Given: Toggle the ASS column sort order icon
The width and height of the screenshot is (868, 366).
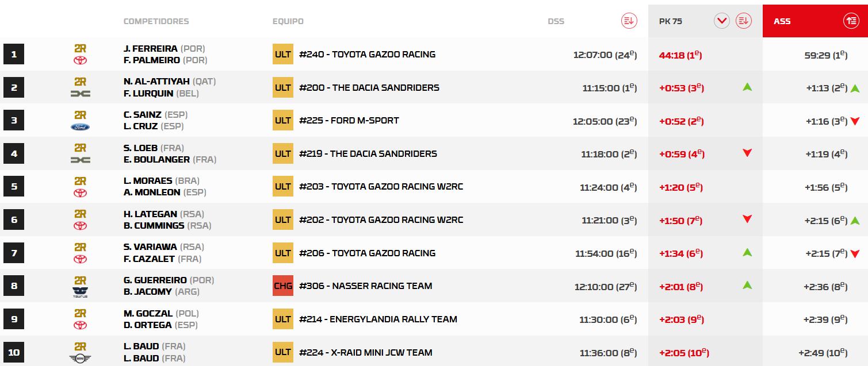Looking at the screenshot, I should 851,21.
